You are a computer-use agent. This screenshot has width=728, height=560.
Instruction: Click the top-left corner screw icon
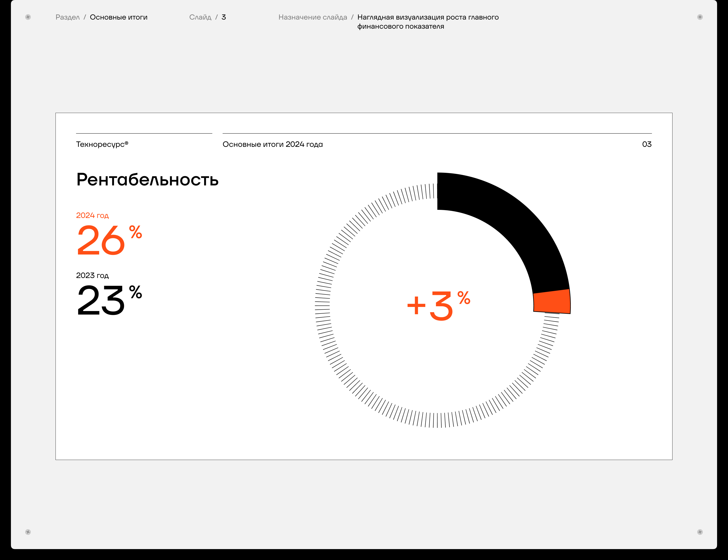(28, 17)
